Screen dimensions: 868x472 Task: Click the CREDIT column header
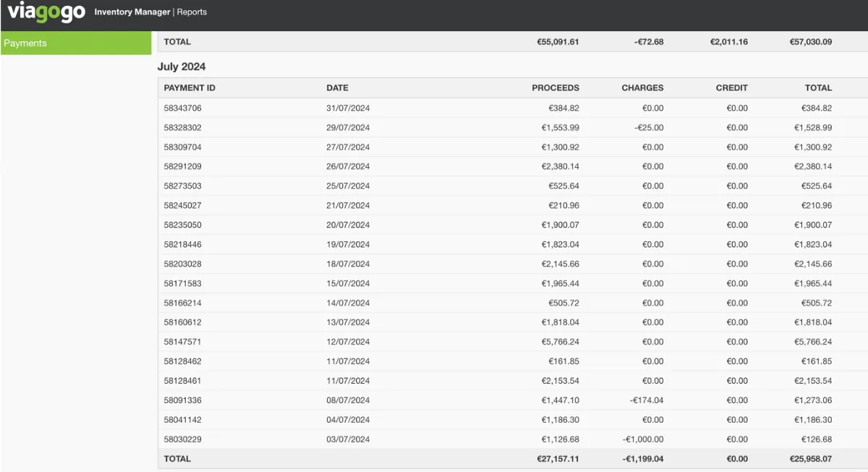[731, 88]
